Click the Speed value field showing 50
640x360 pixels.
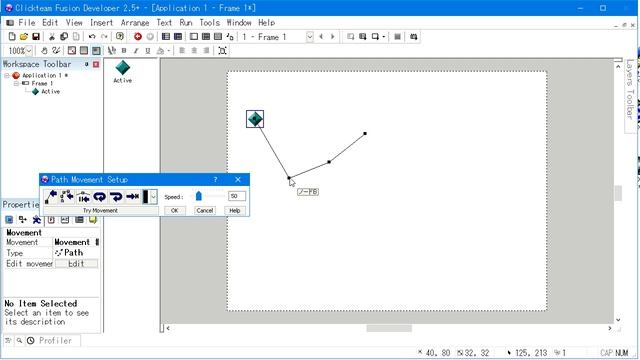point(237,196)
